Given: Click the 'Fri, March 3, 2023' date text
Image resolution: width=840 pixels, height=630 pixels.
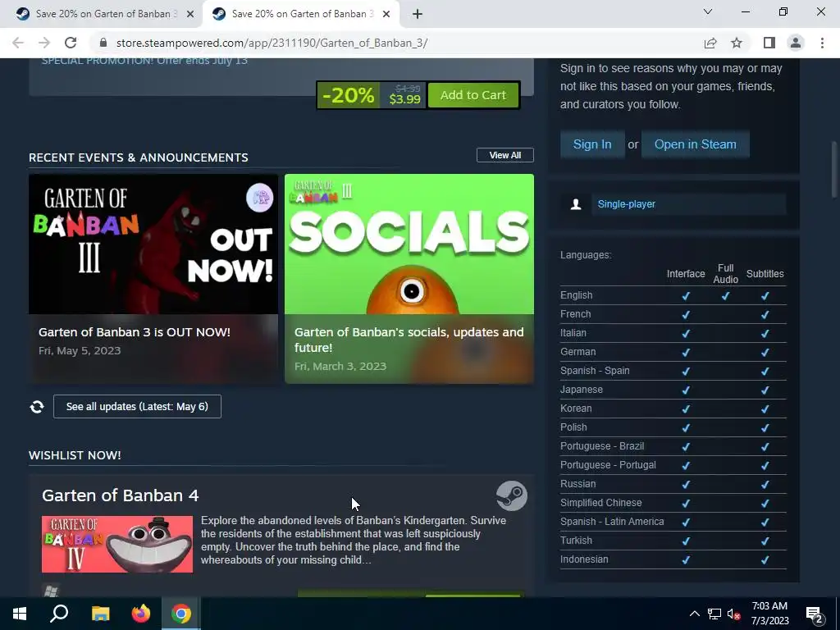Looking at the screenshot, I should pos(340,367).
